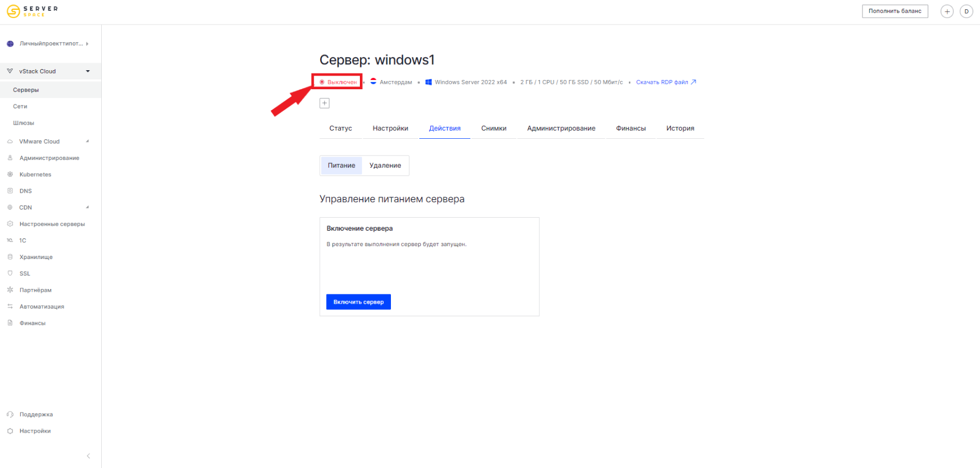The height and width of the screenshot is (468, 980).
Task: Click the Выключен server status
Action: click(338, 82)
